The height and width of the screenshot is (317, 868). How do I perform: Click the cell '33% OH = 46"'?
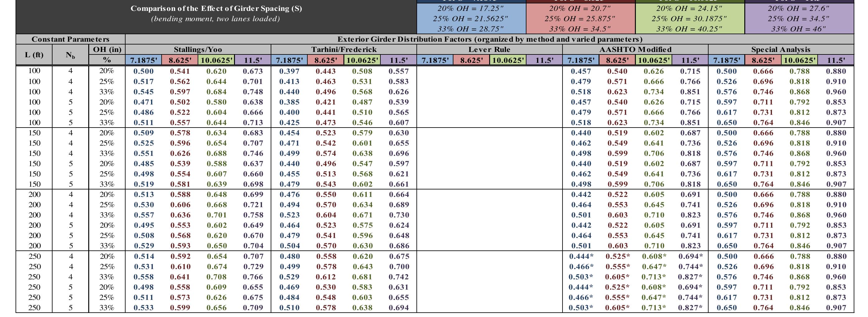[x=799, y=29]
